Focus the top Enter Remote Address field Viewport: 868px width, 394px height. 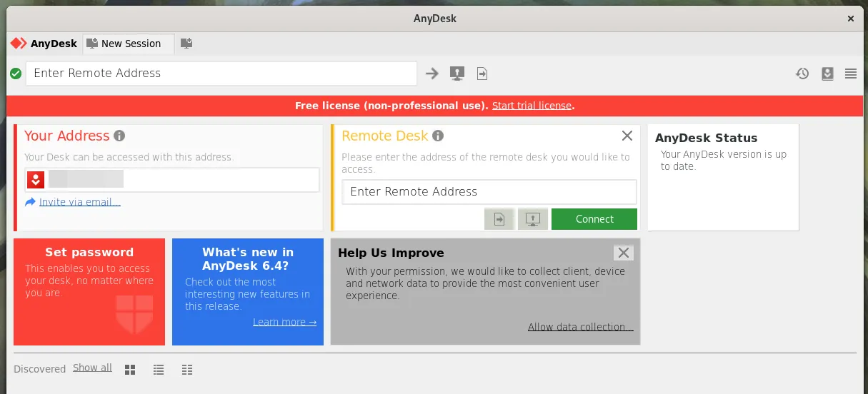[x=221, y=74]
